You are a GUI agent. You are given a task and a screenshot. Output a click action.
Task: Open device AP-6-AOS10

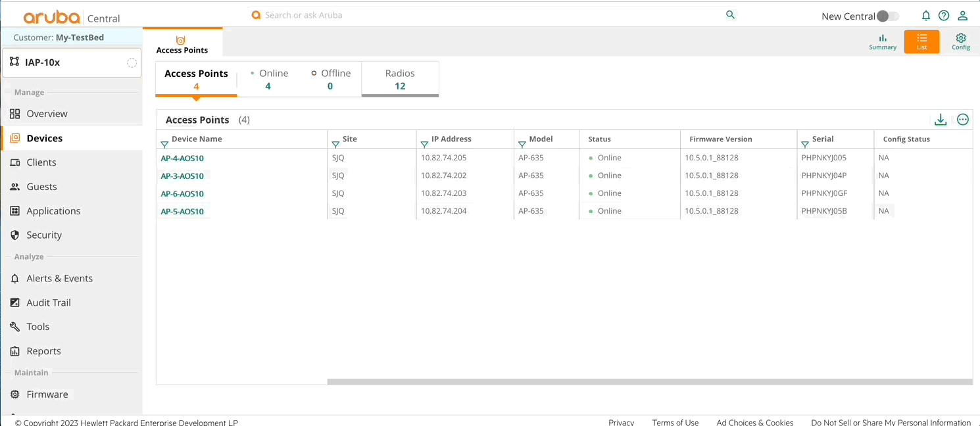(182, 194)
